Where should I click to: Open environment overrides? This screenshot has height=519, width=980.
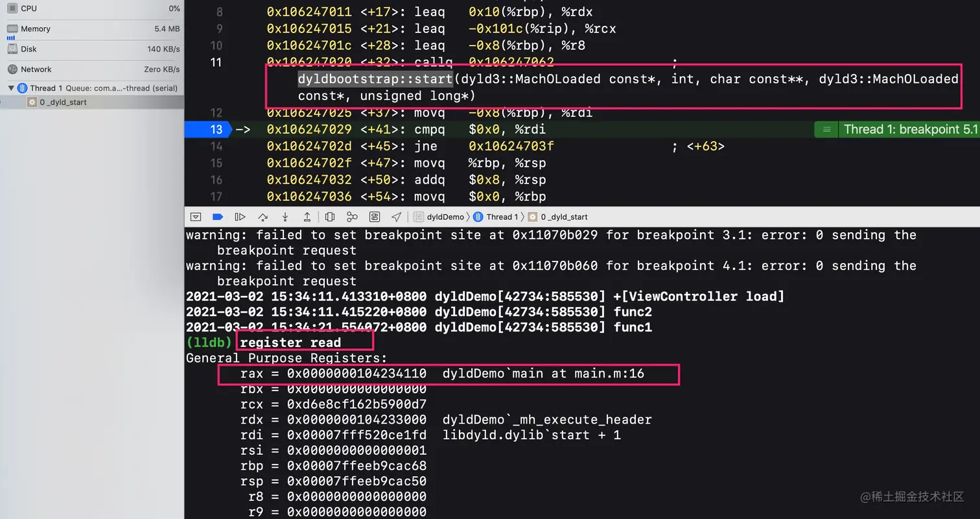coord(375,217)
